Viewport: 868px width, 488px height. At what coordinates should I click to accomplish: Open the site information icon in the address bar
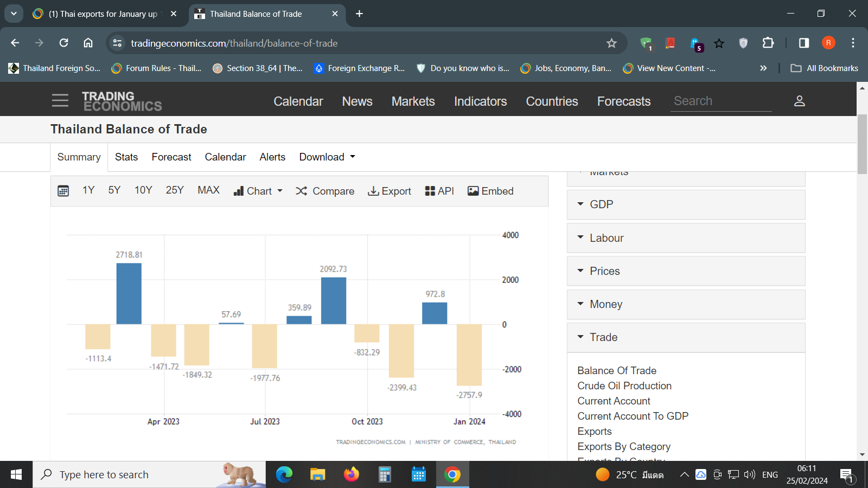coord(117,43)
